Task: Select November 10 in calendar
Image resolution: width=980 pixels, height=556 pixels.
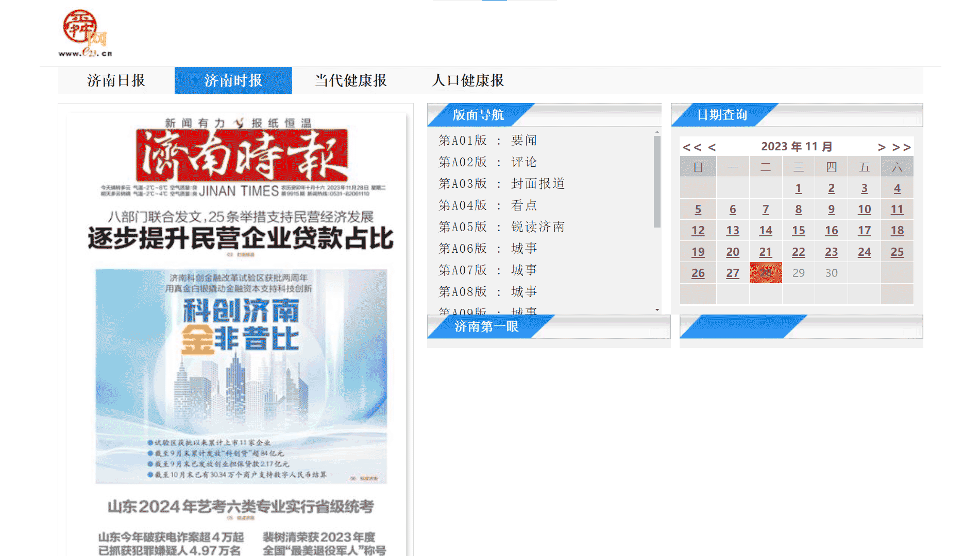Action: coord(864,210)
